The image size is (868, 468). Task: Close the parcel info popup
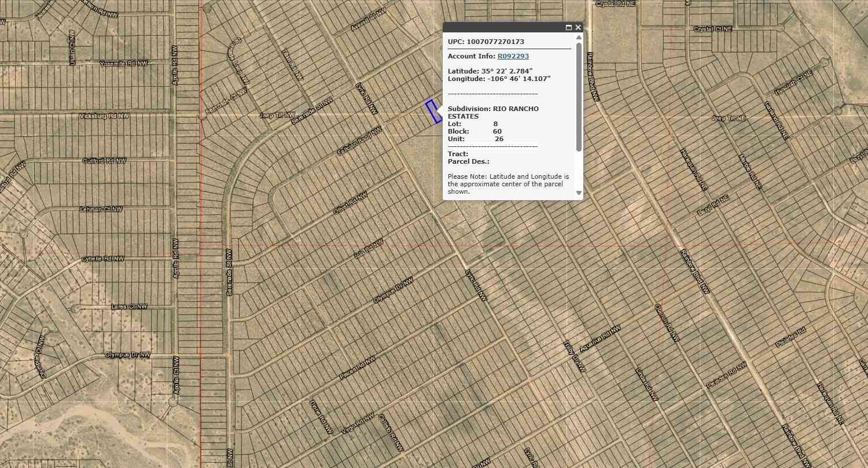[578, 27]
